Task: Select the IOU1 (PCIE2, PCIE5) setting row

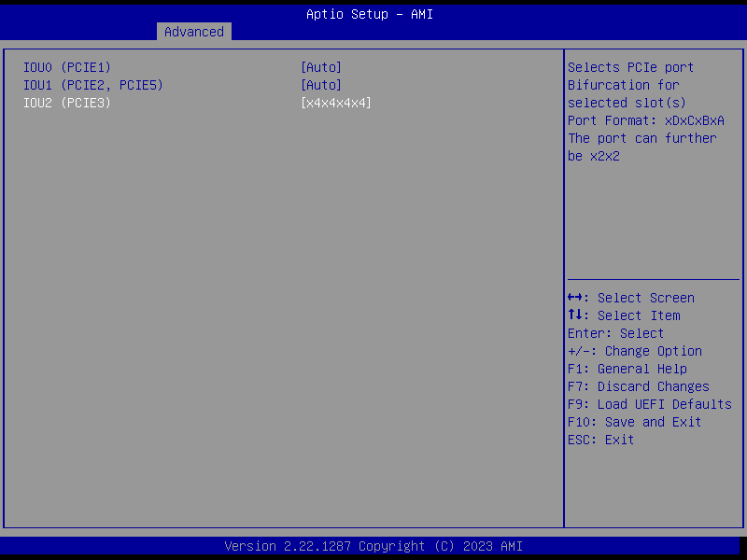Action: (182, 85)
